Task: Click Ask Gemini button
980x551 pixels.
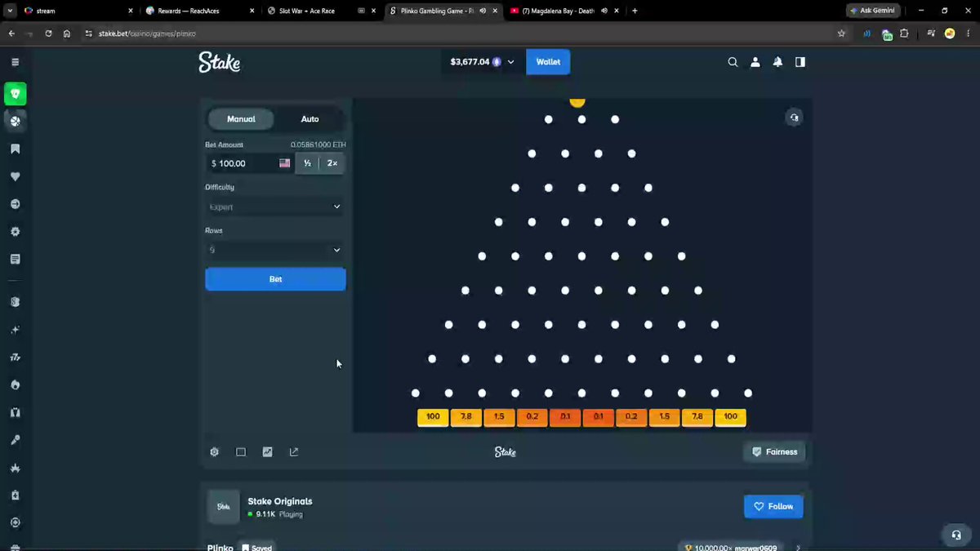Action: pyautogui.click(x=874, y=11)
